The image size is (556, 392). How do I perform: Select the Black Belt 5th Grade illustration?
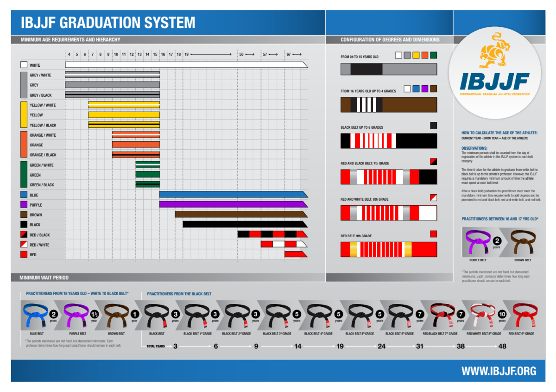coord(360,316)
